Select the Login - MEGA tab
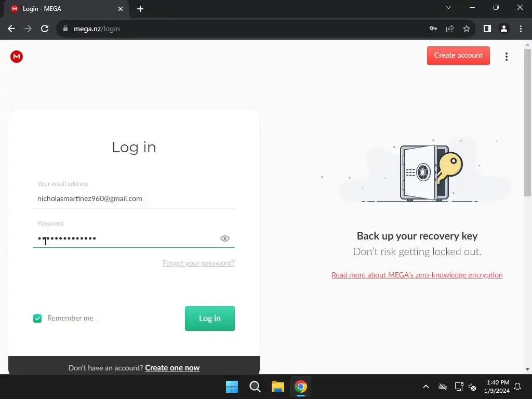 point(66,9)
